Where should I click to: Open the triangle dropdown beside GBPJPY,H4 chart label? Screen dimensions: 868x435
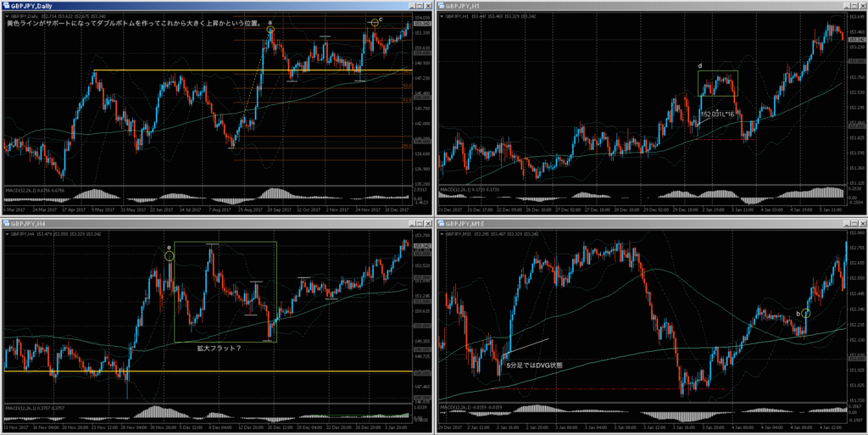(7, 234)
